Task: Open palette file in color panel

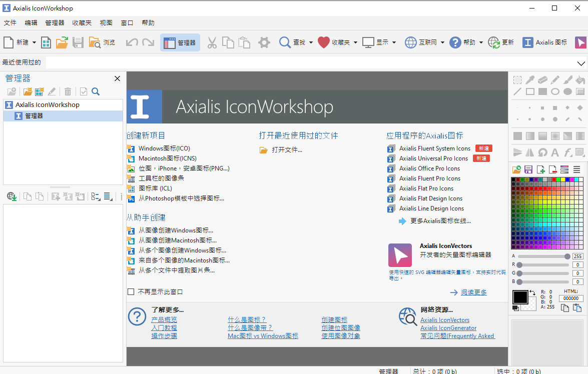Action: point(516,169)
